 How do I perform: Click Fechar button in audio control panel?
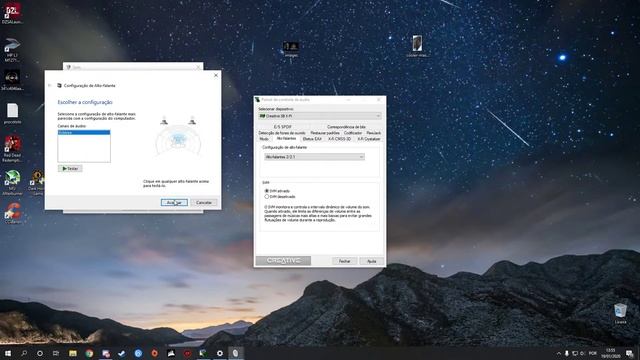click(x=344, y=261)
